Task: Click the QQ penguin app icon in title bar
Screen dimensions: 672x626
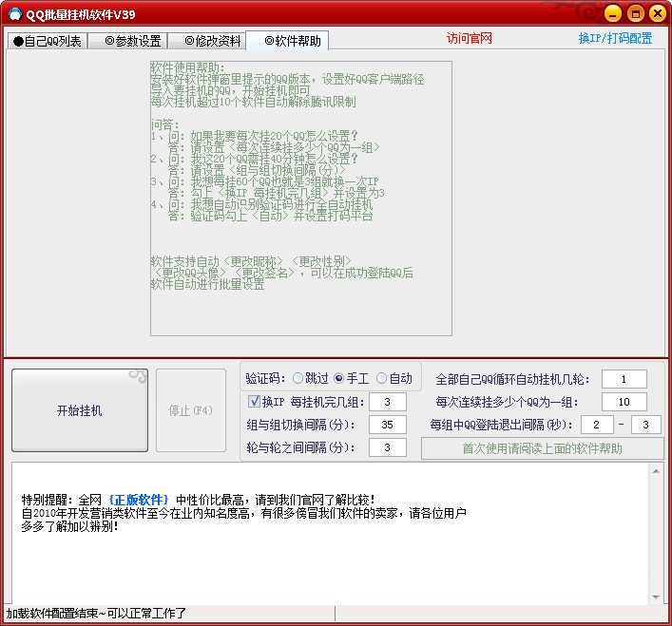Action: [x=15, y=14]
